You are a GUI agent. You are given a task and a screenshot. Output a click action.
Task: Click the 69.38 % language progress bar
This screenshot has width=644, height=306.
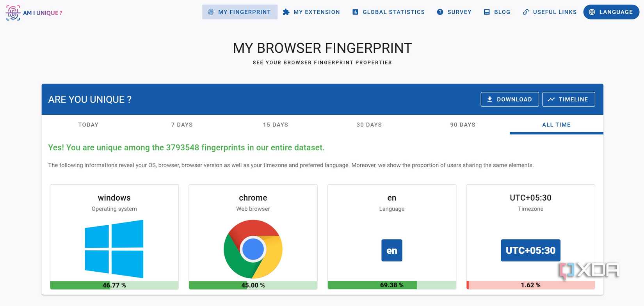coord(392,285)
